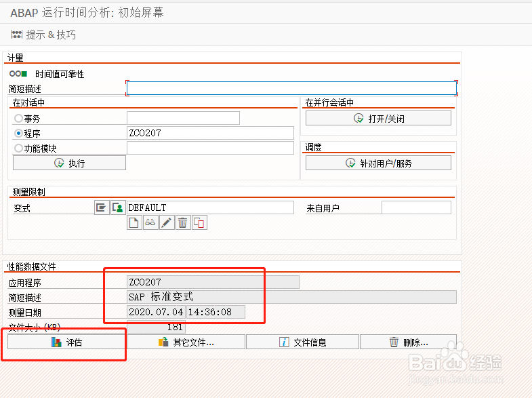This screenshot has height=398, width=532.
Task: Click the 评估 evaluate button
Action: [67, 342]
